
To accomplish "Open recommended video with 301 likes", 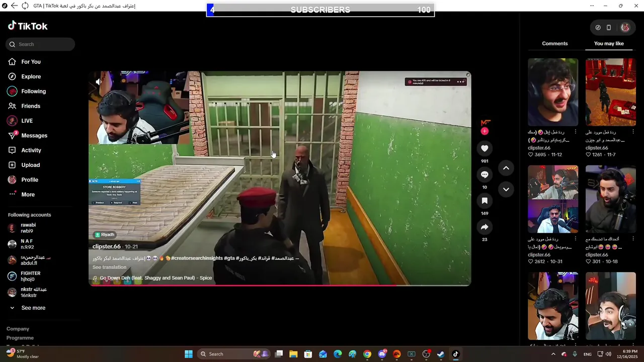I will coord(611,199).
